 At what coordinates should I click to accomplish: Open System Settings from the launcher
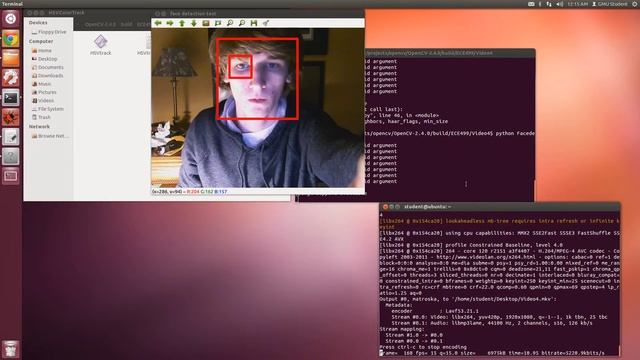11,78
